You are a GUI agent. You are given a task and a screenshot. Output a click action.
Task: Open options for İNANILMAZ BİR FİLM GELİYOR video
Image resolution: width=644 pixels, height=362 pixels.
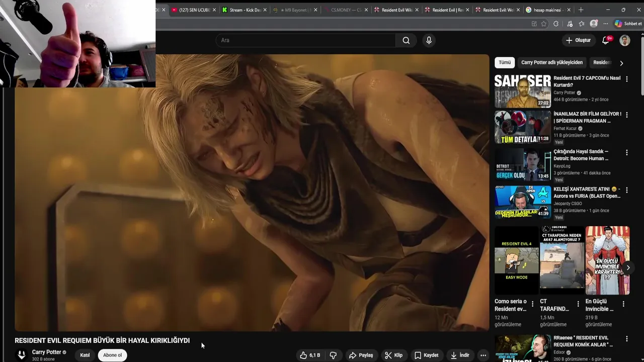[626, 115]
